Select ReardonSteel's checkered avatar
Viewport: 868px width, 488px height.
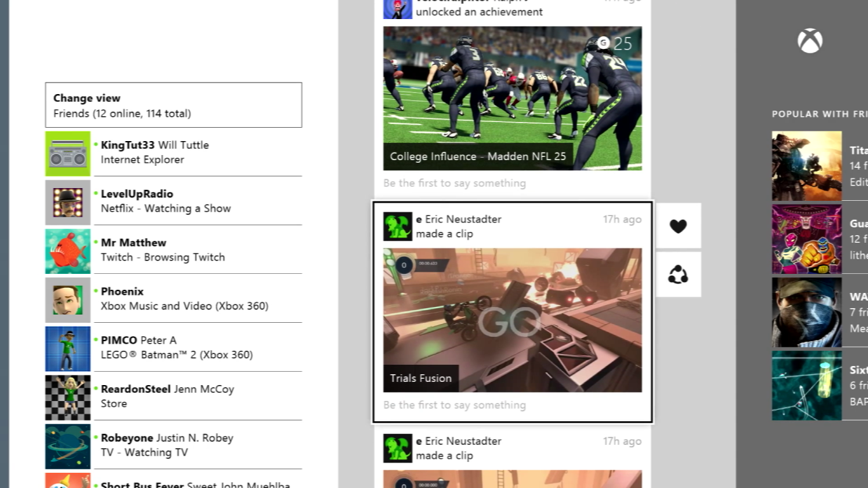point(68,398)
